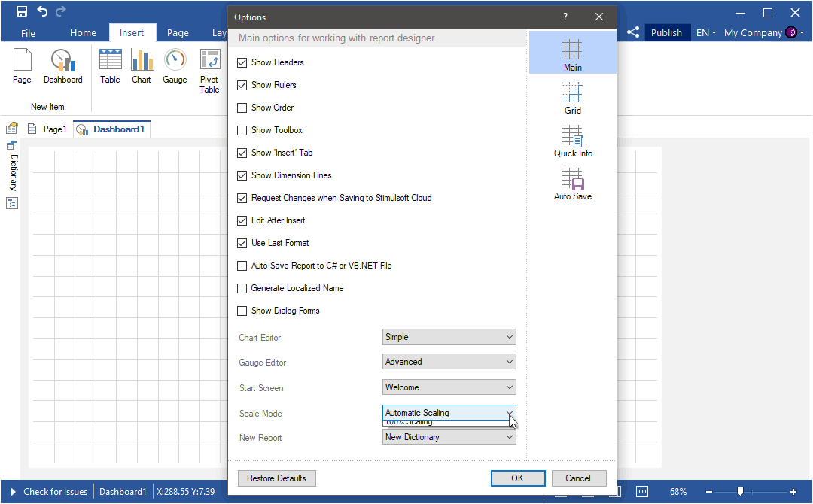The height and width of the screenshot is (504, 813).
Task: Switch to the Page1 document tab
Action: coord(47,129)
